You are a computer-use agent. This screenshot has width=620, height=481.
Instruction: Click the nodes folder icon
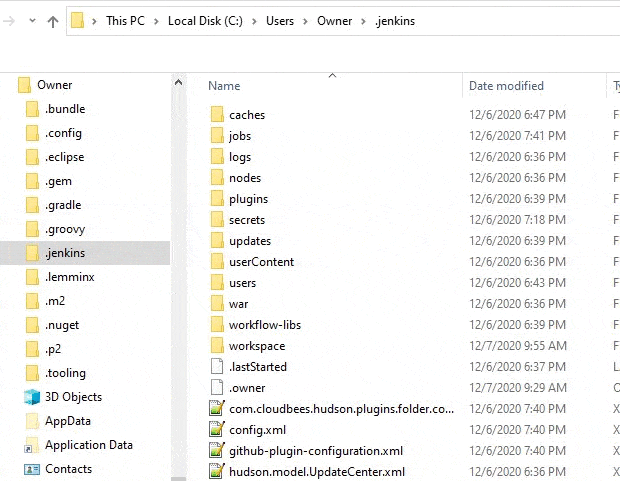click(217, 177)
